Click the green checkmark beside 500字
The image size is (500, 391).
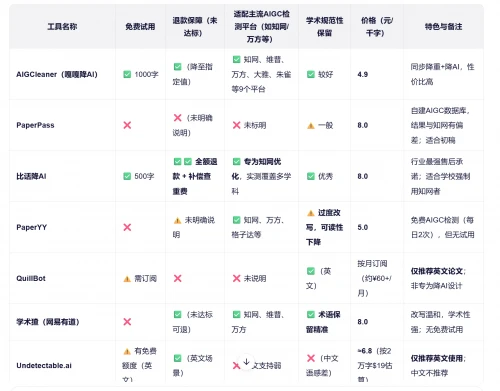pos(127,176)
